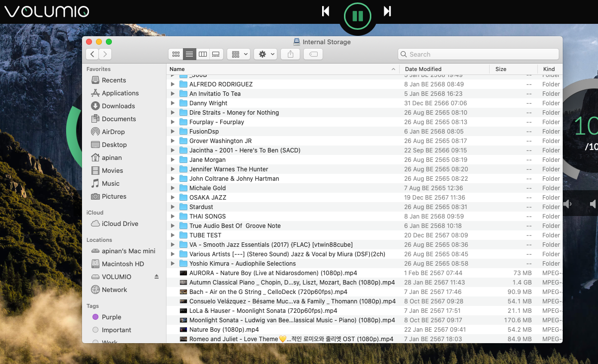Select Stardust folder row
Image resolution: width=598 pixels, height=364 pixels.
click(364, 207)
